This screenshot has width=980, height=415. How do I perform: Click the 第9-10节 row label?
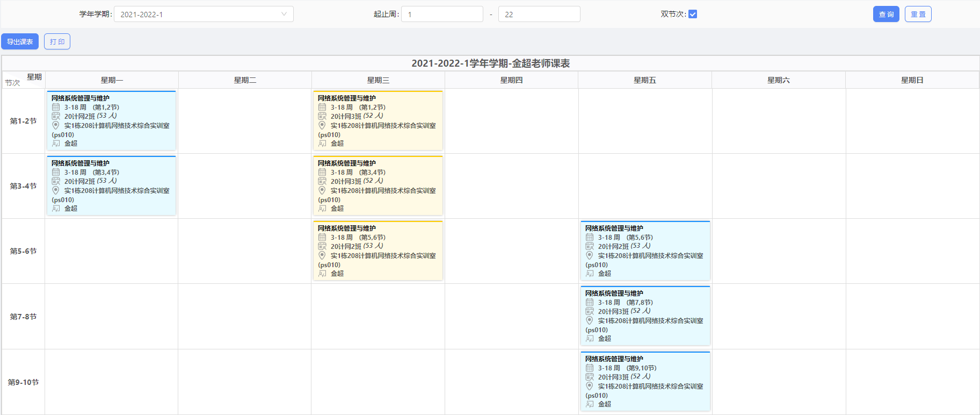(x=23, y=382)
